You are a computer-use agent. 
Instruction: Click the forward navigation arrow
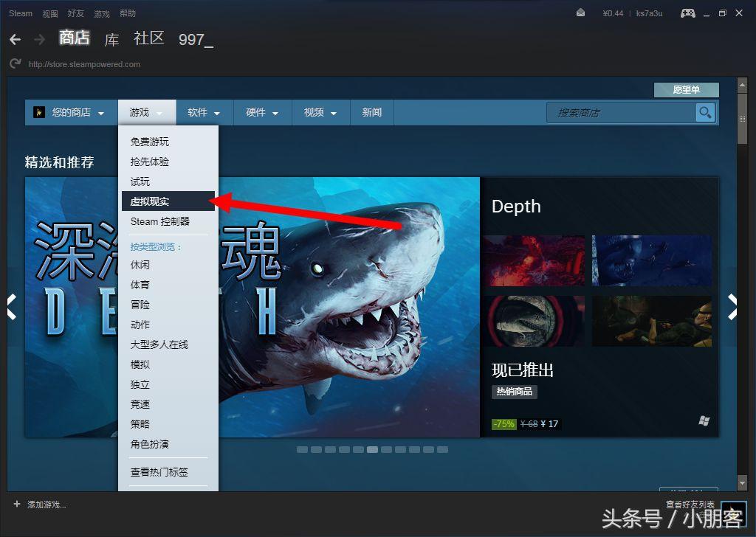click(x=40, y=40)
